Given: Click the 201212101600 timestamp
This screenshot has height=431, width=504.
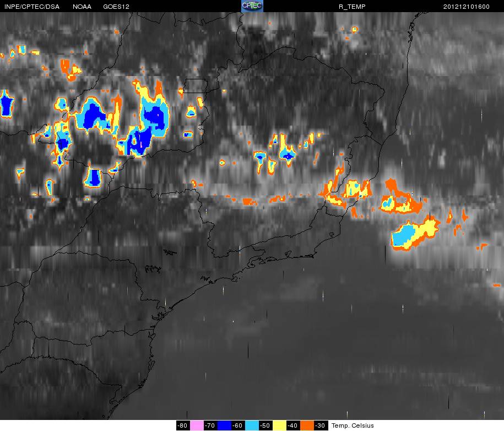Looking at the screenshot, I should pyautogui.click(x=467, y=7).
